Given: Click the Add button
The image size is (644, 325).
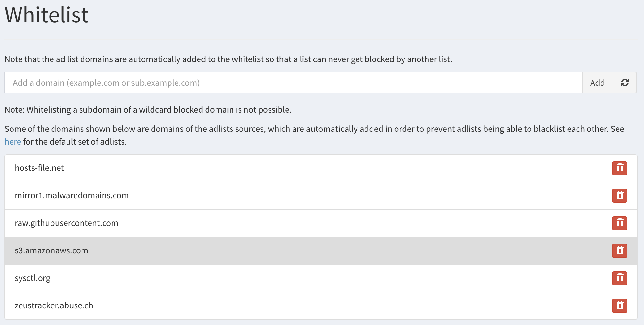Looking at the screenshot, I should 597,83.
